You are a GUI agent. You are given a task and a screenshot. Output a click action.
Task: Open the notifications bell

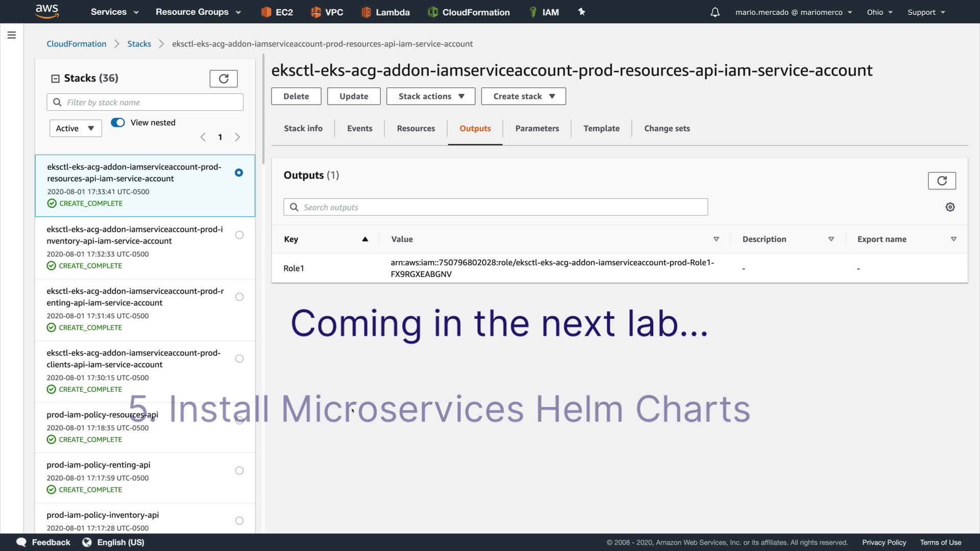(x=715, y=12)
